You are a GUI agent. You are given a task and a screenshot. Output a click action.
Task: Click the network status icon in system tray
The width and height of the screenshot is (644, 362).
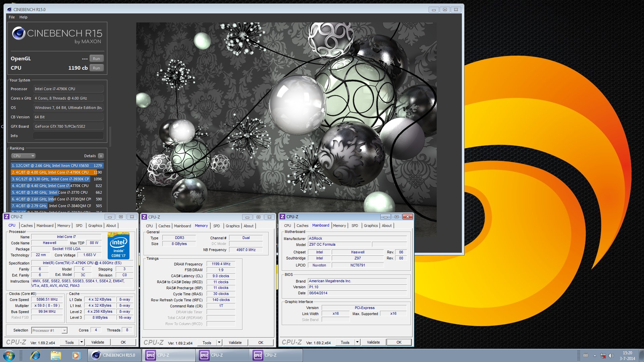click(603, 356)
